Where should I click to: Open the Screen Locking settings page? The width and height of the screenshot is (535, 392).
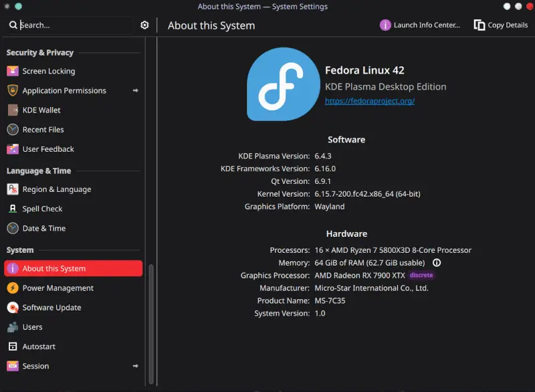74,71
